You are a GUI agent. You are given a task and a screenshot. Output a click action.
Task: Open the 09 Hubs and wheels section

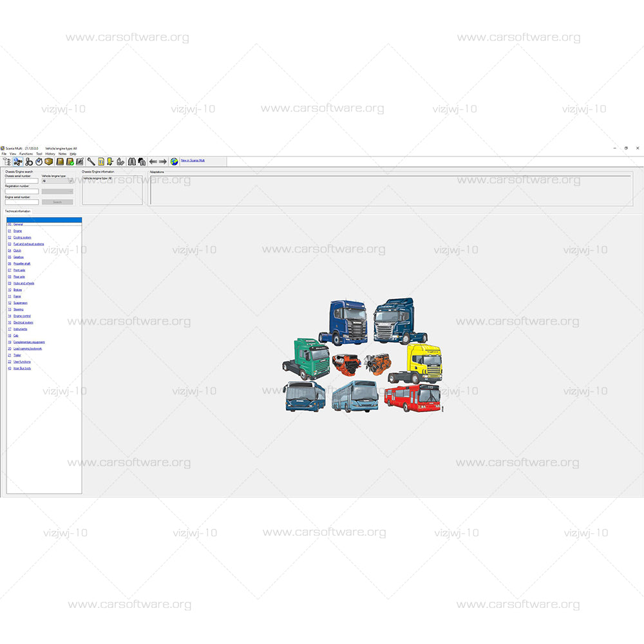coord(21,283)
